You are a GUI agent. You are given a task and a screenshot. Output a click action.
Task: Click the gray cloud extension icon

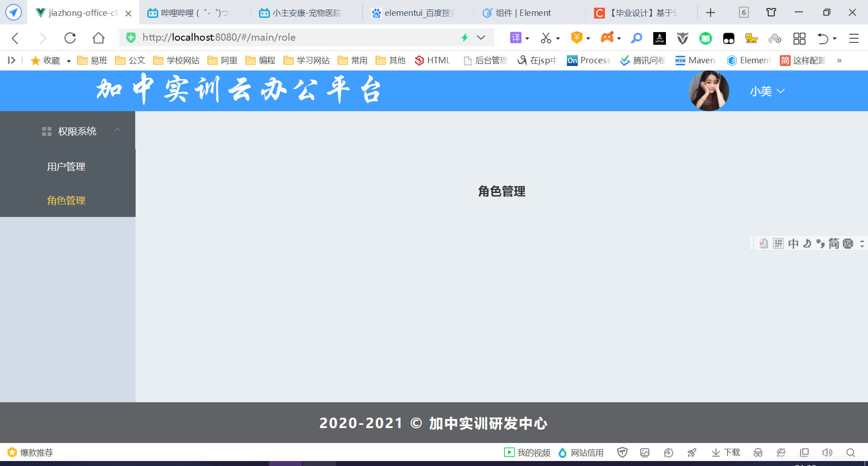coord(775,38)
